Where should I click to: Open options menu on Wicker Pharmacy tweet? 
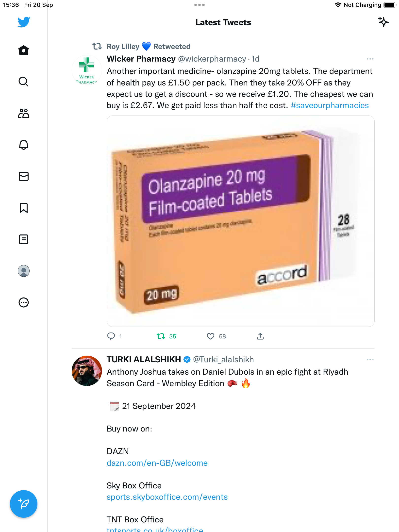(370, 59)
